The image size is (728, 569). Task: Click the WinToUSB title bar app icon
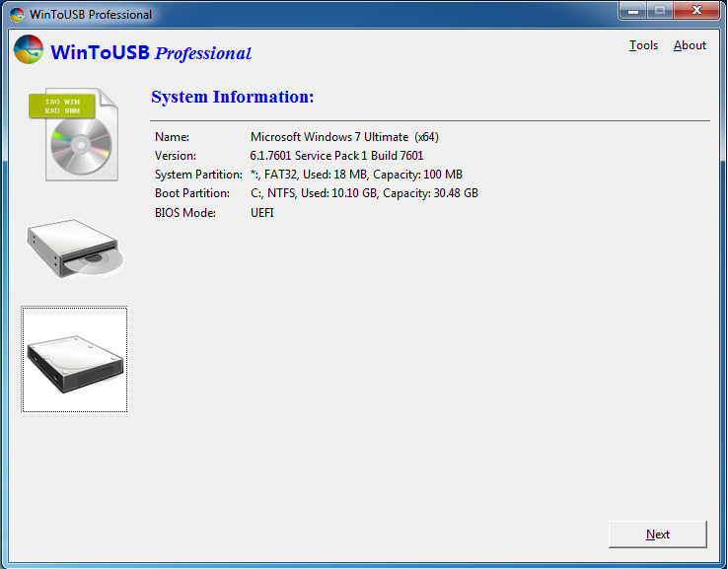(17, 15)
